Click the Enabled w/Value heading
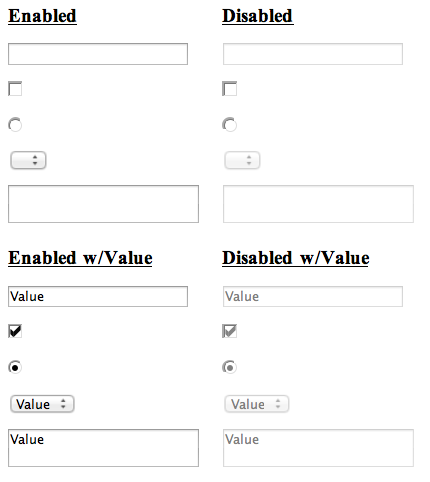This screenshot has width=430, height=482. pyautogui.click(x=80, y=258)
